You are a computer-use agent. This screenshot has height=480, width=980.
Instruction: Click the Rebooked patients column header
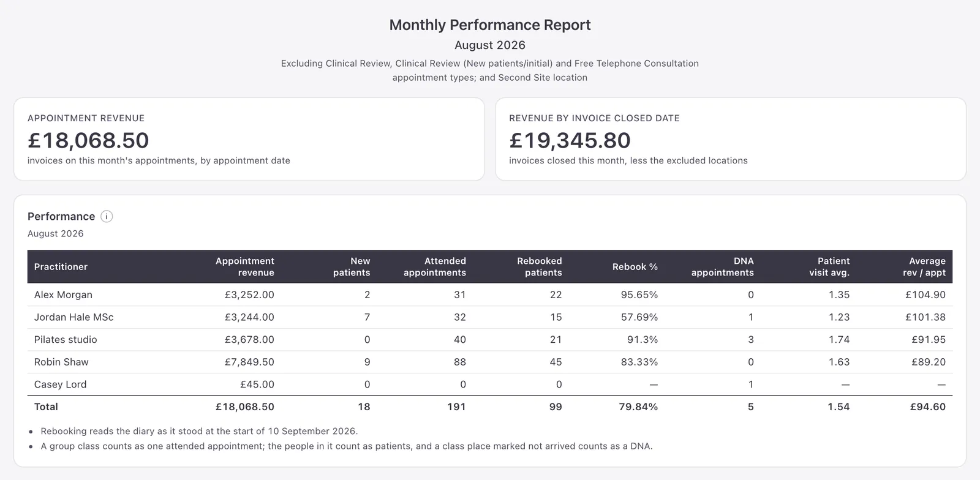pos(539,267)
